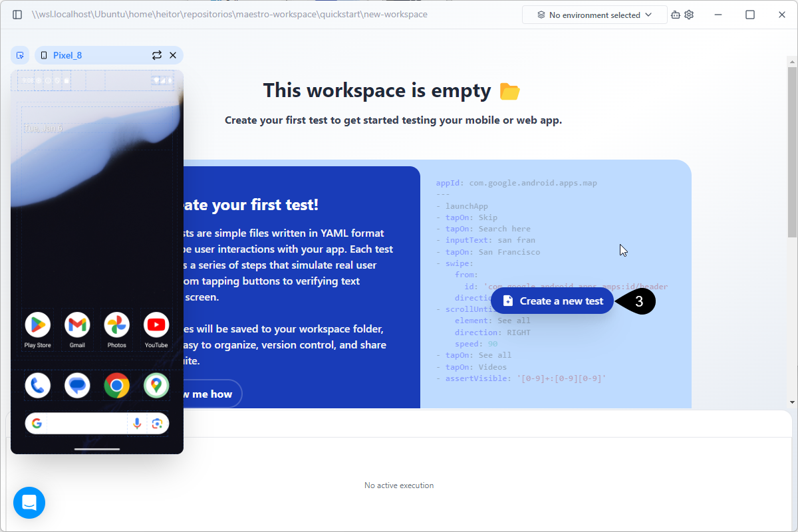Click the scroll down arrow of the scrollbar
798x532 pixels.
click(x=791, y=402)
